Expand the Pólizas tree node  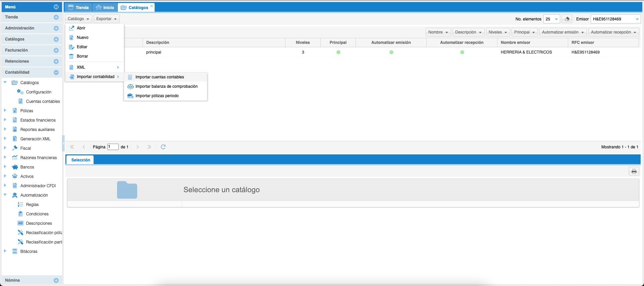pyautogui.click(x=5, y=111)
